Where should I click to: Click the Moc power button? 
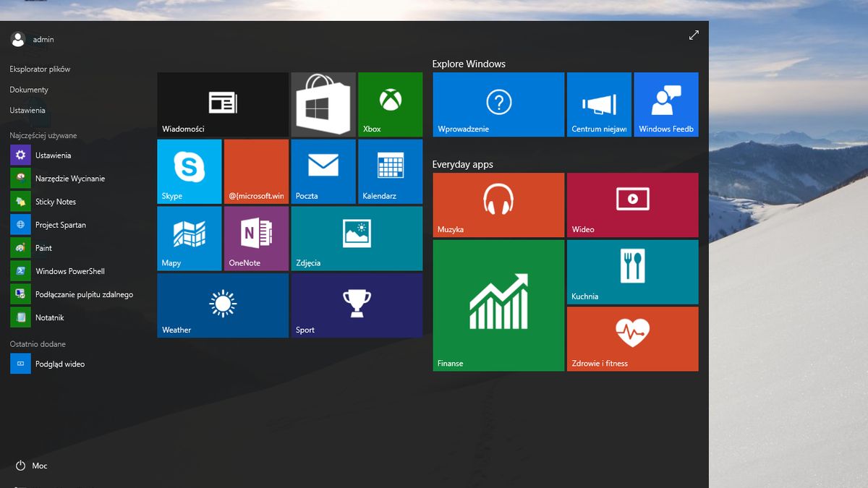[x=31, y=466]
